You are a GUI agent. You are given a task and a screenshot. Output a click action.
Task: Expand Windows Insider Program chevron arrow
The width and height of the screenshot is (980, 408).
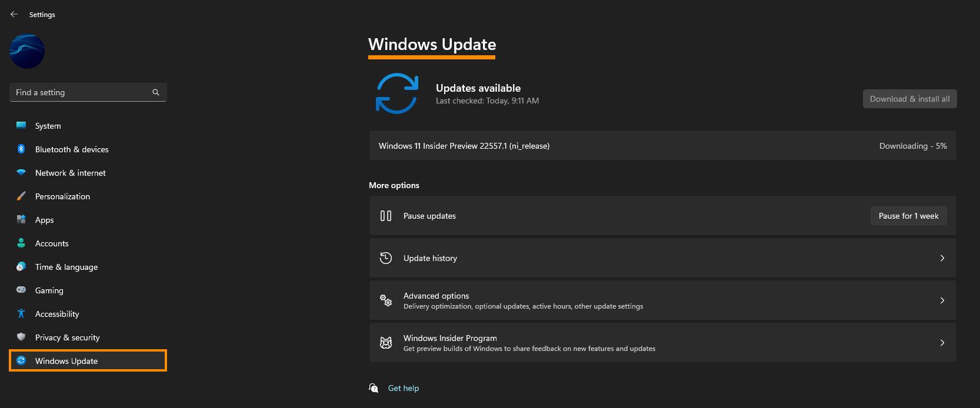point(942,343)
